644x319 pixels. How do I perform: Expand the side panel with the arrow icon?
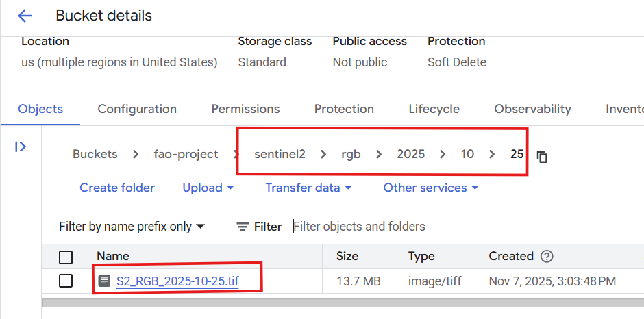pyautogui.click(x=21, y=146)
